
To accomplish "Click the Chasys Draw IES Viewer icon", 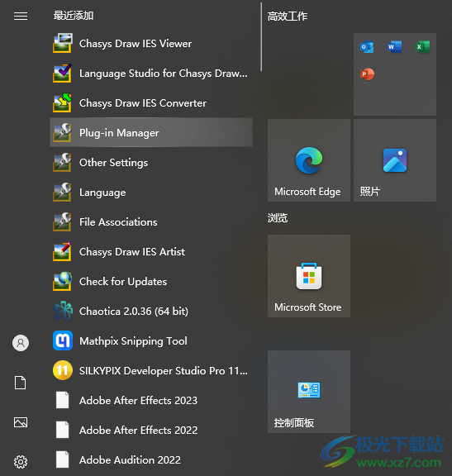I will coord(63,43).
